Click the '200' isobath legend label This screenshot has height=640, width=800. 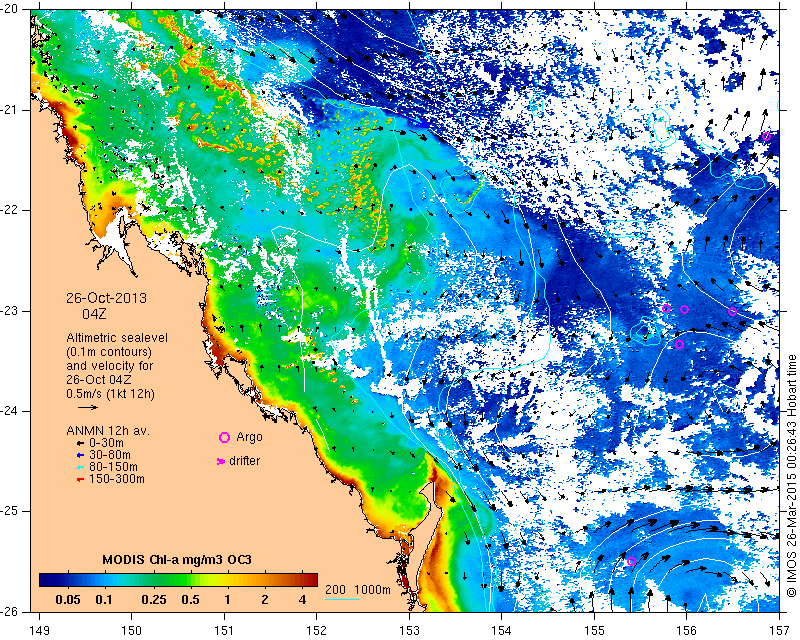pos(335,590)
